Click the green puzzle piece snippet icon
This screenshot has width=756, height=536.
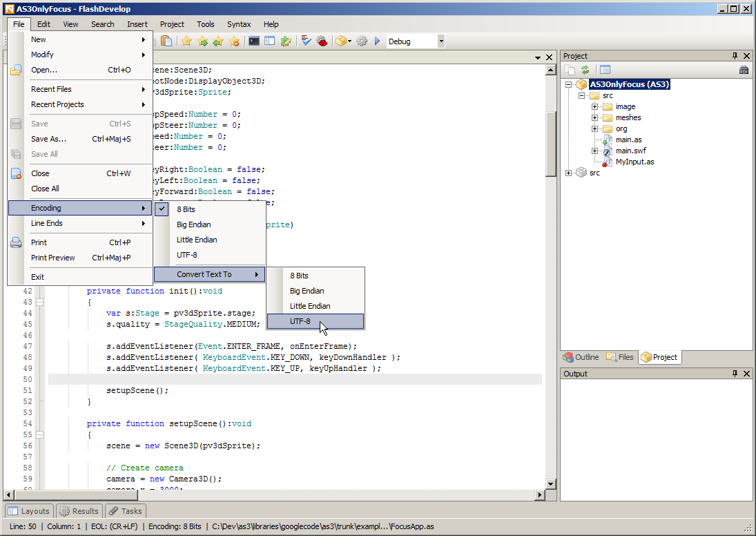pyautogui.click(x=286, y=41)
